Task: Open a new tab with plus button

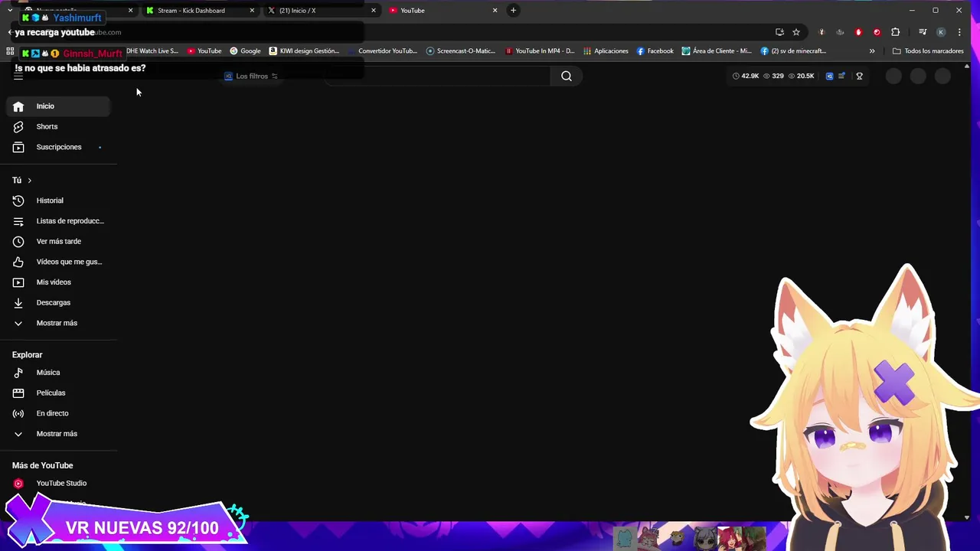Action: tap(514, 11)
